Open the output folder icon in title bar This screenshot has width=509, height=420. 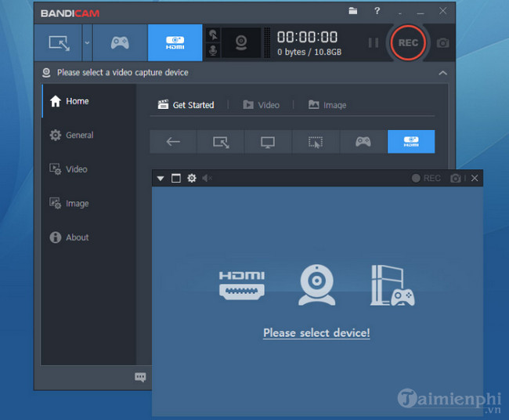point(353,12)
